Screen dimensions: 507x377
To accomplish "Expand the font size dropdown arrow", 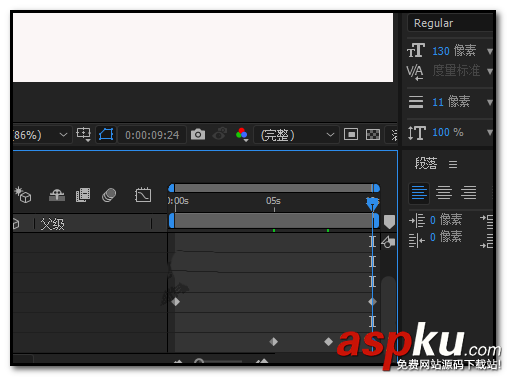I will click(x=489, y=51).
